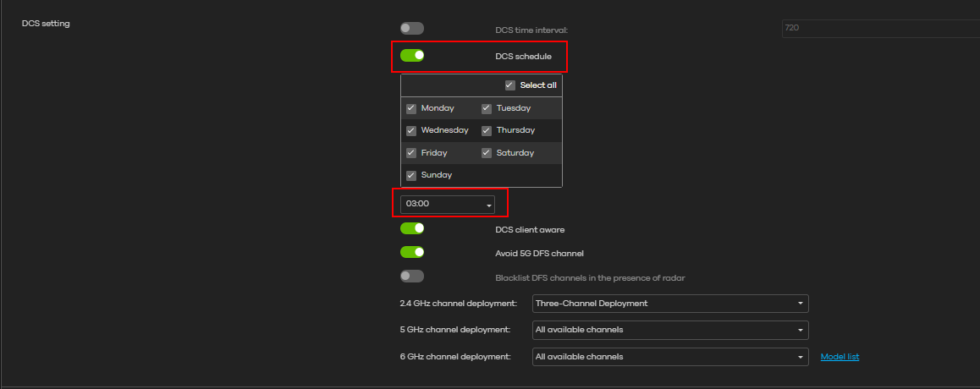Toggle the DCS time interval switch
Screen dimensions: 980x389
pyautogui.click(x=412, y=29)
